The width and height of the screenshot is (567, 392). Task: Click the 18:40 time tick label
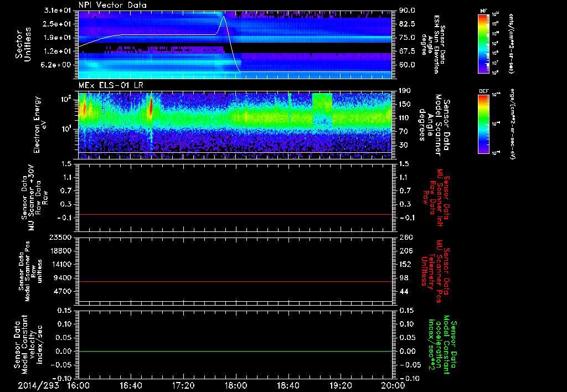point(288,385)
